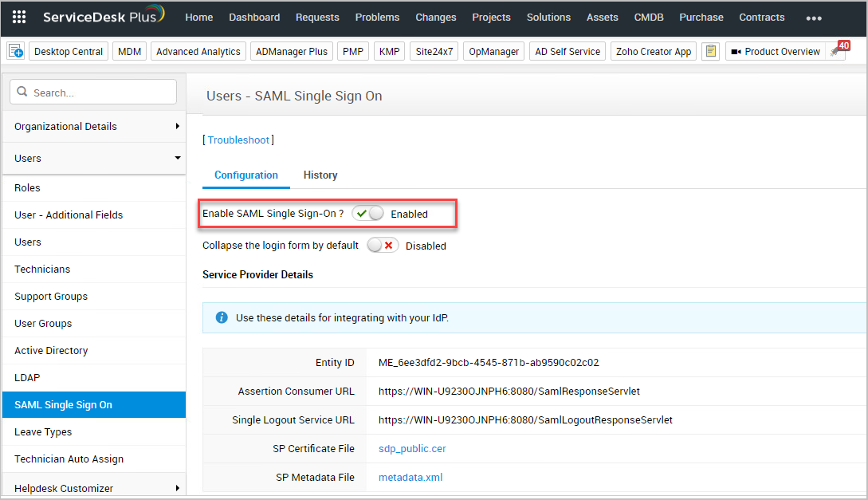Screen dimensions: 868x500
Task: Disable the SAML Single Sign-On toggle
Action: click(368, 213)
